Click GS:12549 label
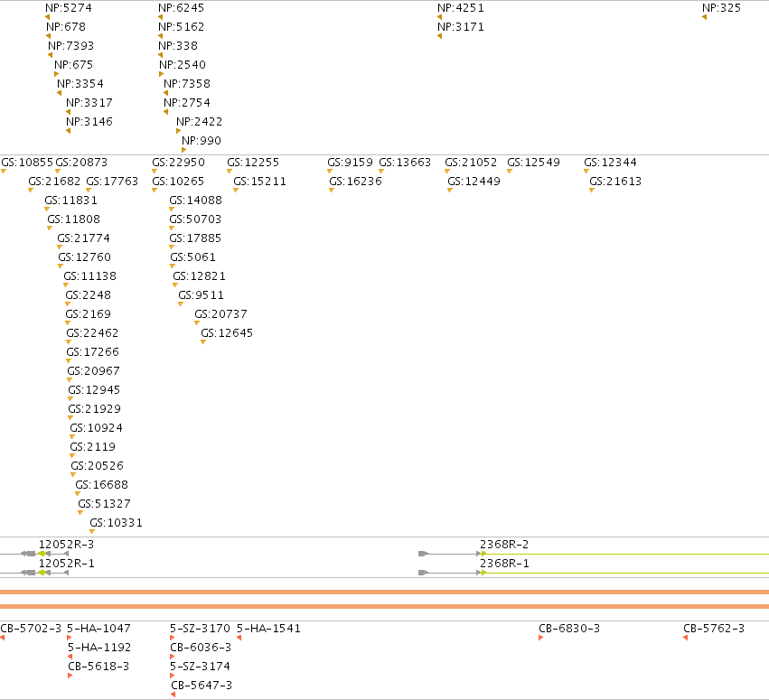769x700 pixels. pos(533,163)
